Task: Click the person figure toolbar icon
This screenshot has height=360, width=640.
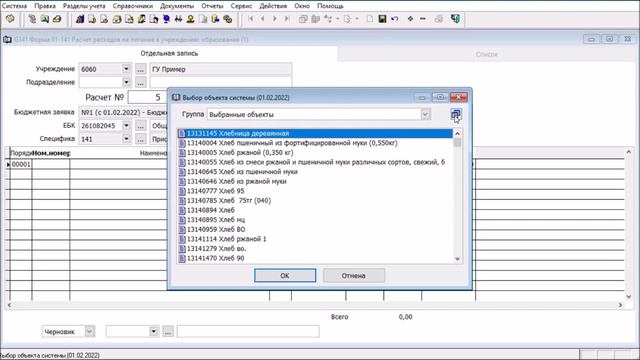Action: pyautogui.click(x=190, y=19)
